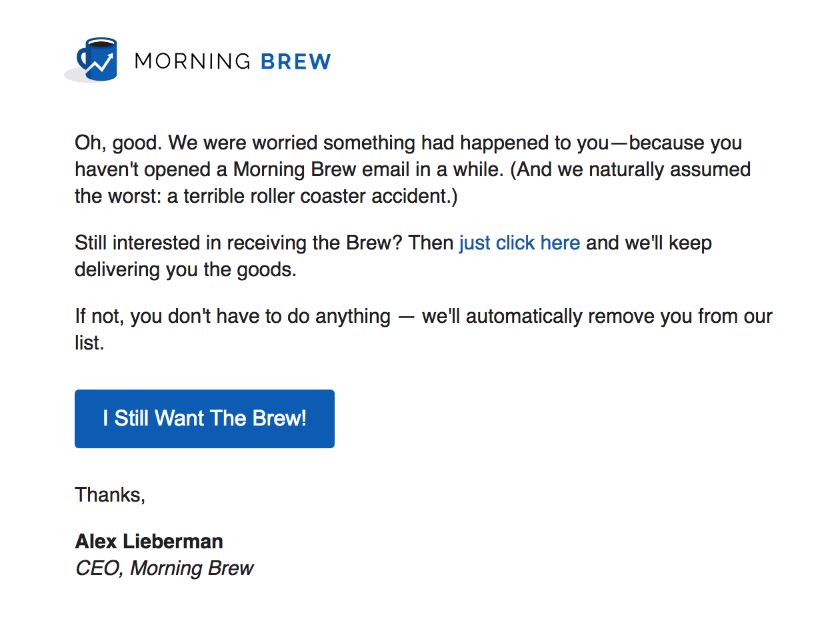Select the blue word BREW in header
The width and height of the screenshot is (840, 623).
[x=295, y=62]
